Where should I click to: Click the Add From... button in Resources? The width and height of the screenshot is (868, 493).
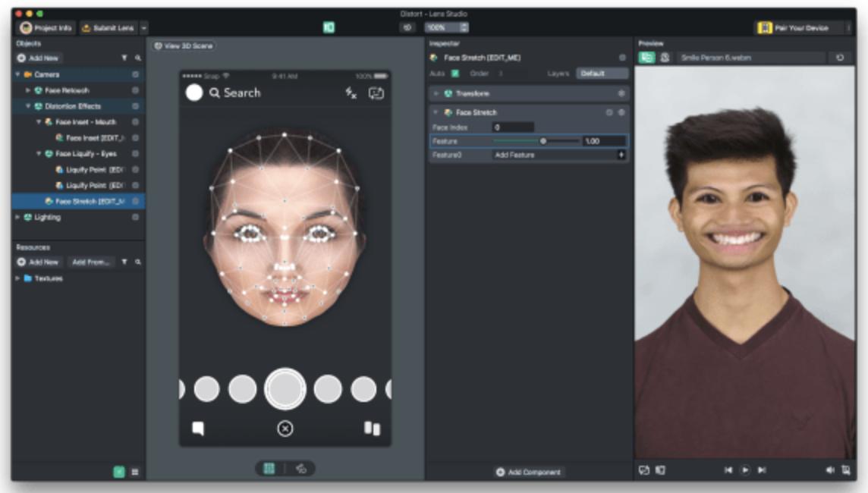tap(91, 262)
